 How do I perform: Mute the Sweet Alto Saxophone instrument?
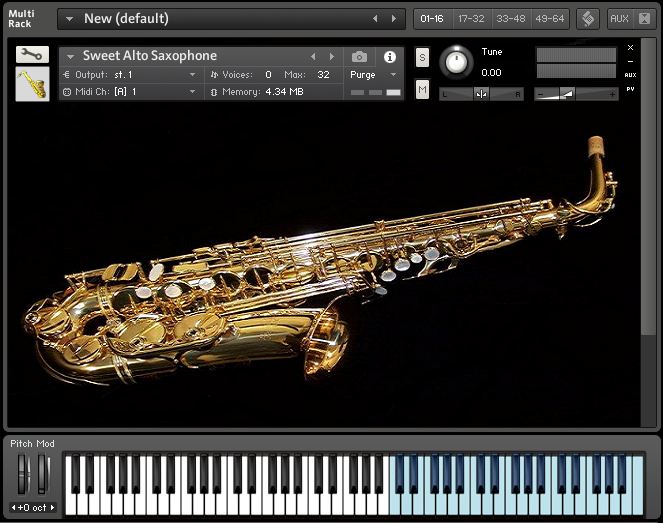tap(422, 89)
